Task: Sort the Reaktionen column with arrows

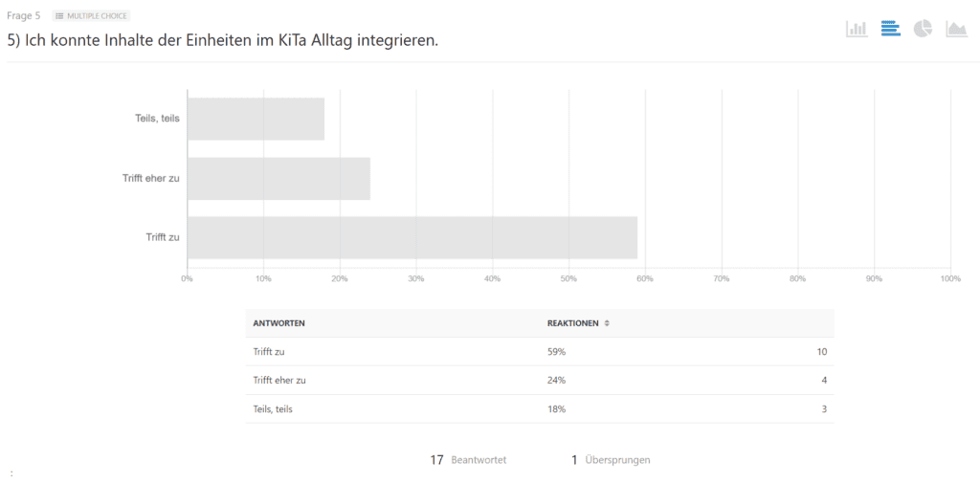Action: (606, 323)
